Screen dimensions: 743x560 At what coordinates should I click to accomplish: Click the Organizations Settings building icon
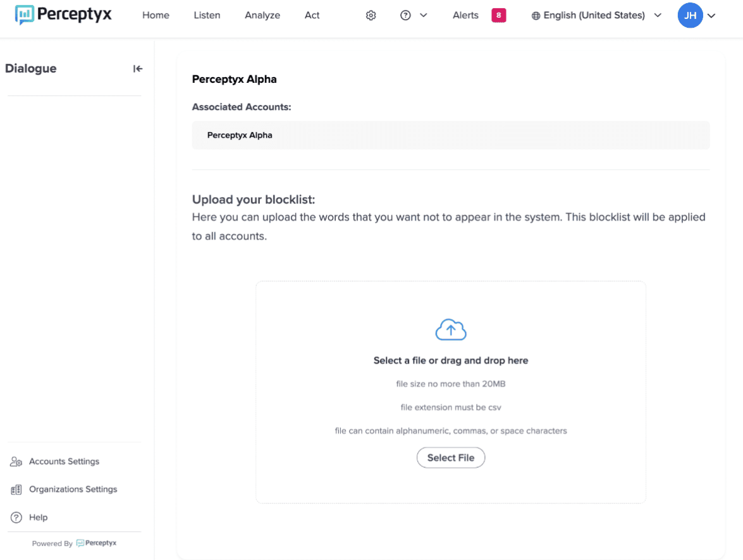[x=16, y=489]
